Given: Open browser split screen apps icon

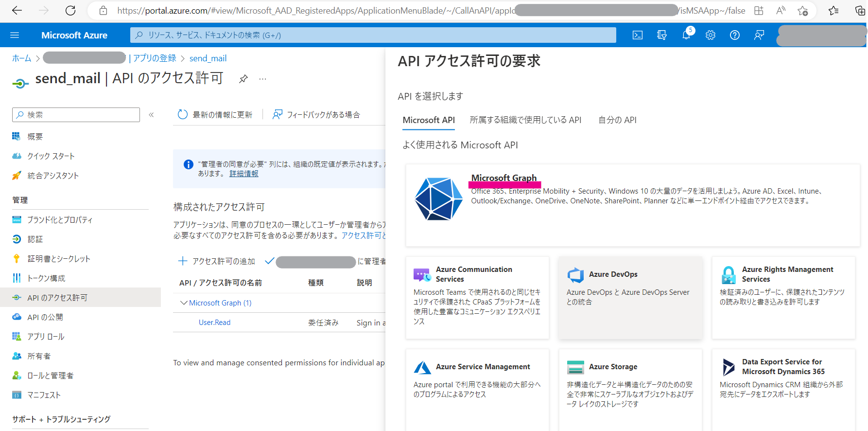Looking at the screenshot, I should point(759,11).
